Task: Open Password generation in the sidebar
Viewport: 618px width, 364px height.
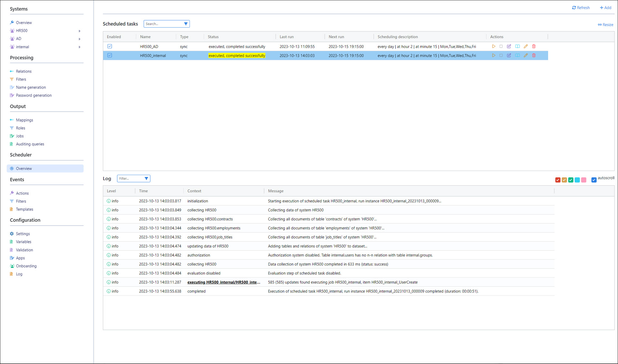Action: 33,95
